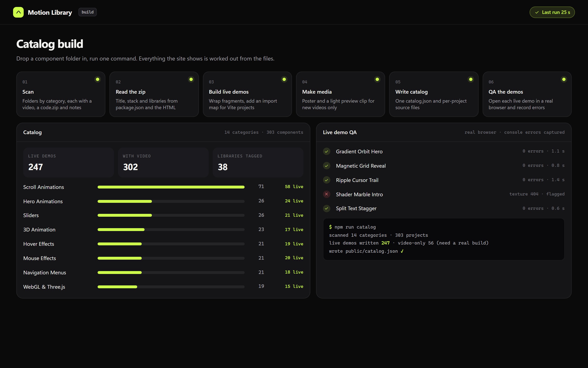This screenshot has height=368, width=588.
Task: Click the With Video 302 stat tile
Action: point(163,162)
